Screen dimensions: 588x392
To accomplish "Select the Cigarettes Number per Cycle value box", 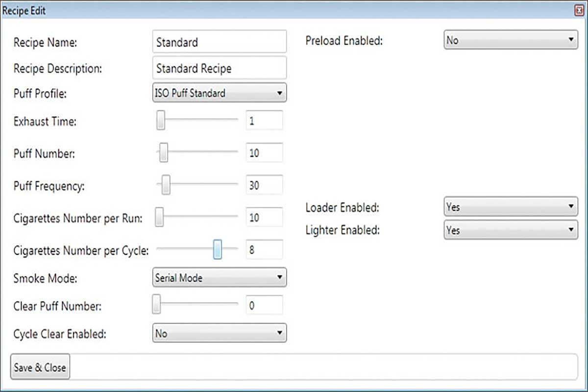I will point(264,250).
